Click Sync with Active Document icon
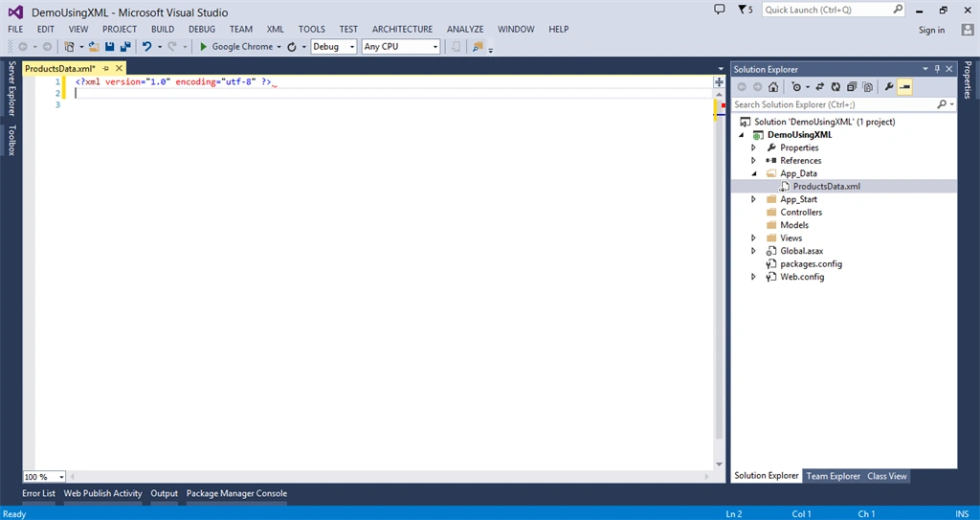 tap(819, 87)
